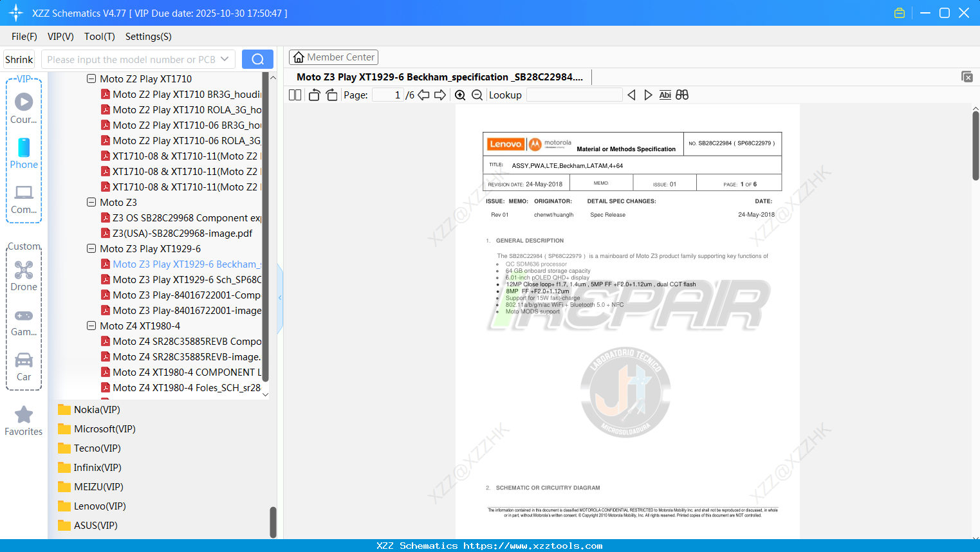
Task: Open the model number dropdown arrow
Action: [225, 59]
